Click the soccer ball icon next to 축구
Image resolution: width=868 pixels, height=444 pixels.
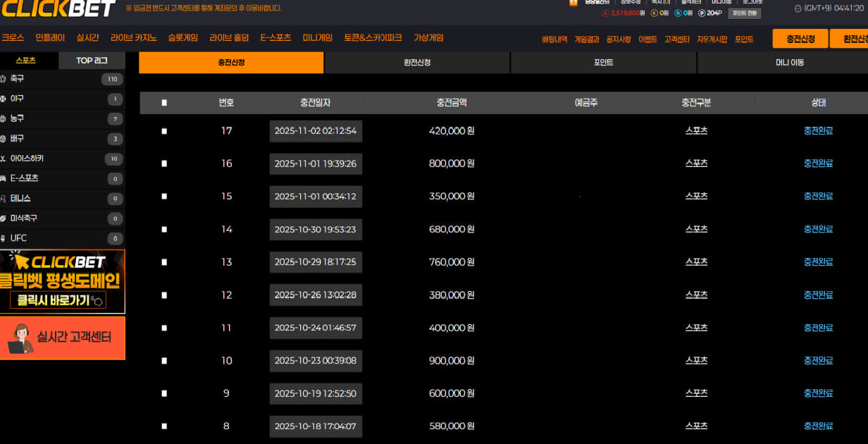coord(4,79)
